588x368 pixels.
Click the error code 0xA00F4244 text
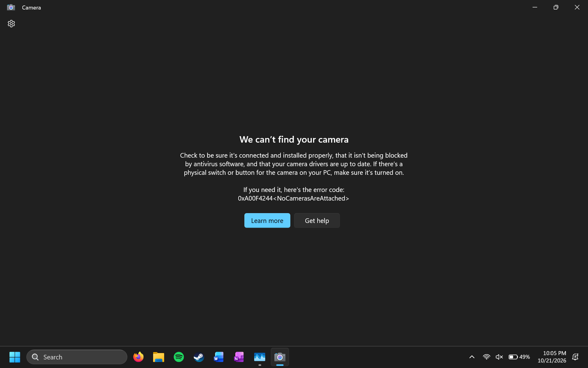click(293, 198)
